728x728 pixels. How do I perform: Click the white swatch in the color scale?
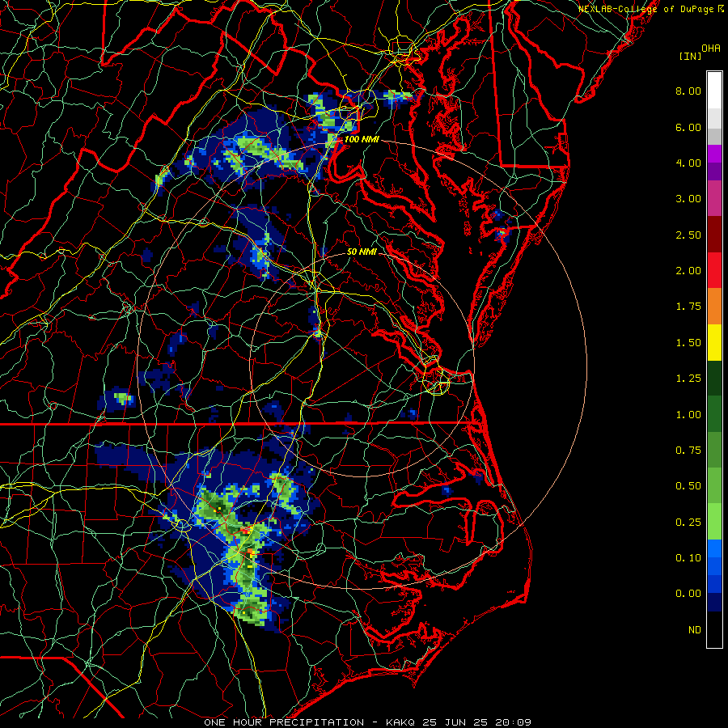pyautogui.click(x=714, y=91)
